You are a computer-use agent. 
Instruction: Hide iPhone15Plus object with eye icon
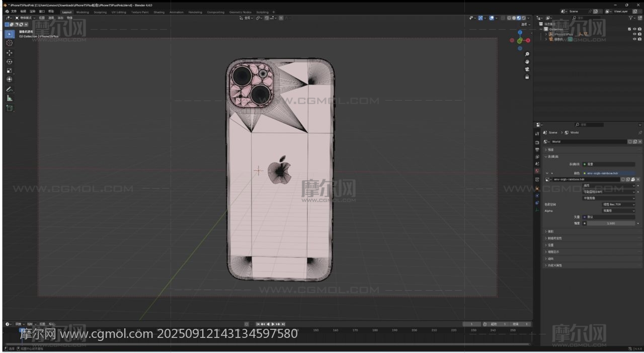click(x=634, y=34)
